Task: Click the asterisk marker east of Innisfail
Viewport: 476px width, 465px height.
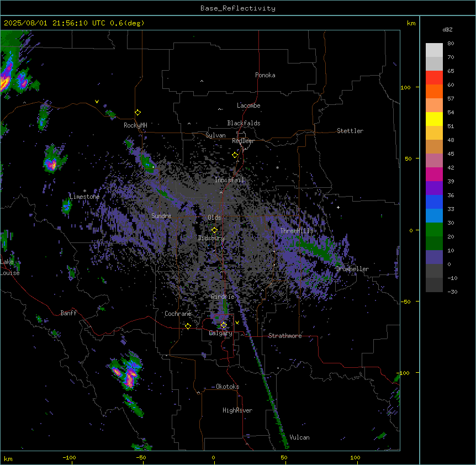Action: pyautogui.click(x=277, y=167)
